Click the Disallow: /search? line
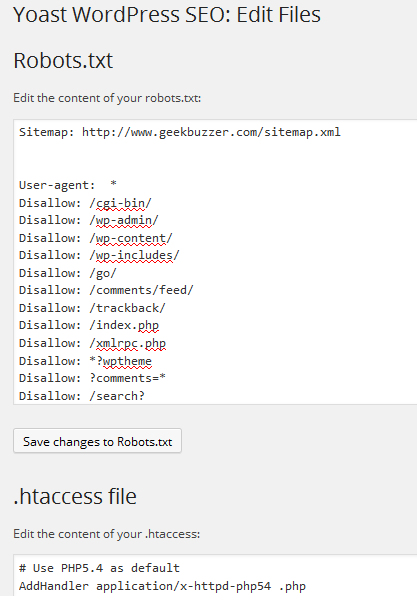The width and height of the screenshot is (417, 596). pyautogui.click(x=82, y=396)
